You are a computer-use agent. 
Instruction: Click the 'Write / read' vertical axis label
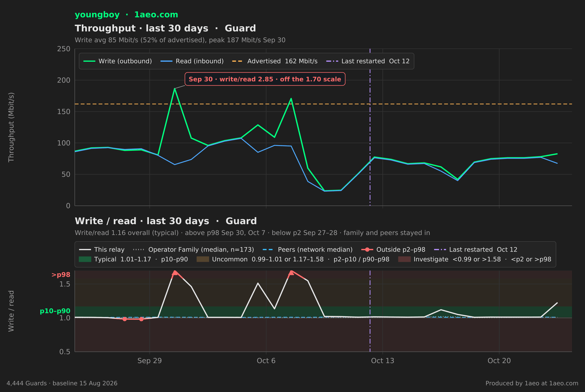[11, 311]
